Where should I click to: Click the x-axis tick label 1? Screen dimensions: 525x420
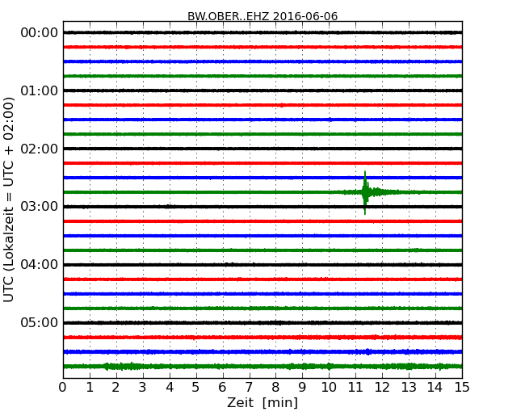click(x=90, y=387)
